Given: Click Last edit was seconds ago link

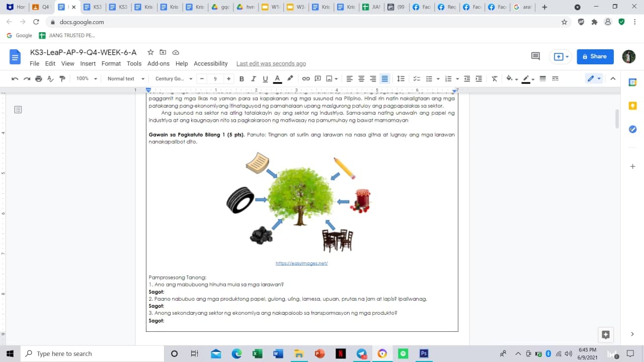Looking at the screenshot, I should [x=271, y=64].
